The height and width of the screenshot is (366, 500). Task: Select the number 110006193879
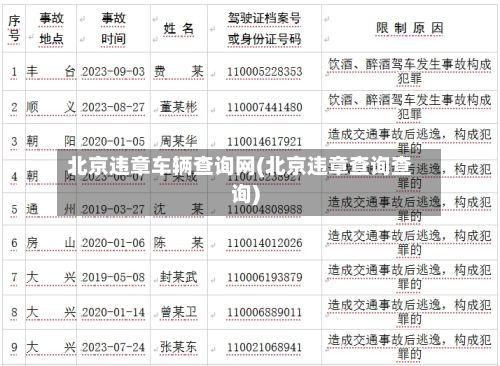tap(265, 277)
